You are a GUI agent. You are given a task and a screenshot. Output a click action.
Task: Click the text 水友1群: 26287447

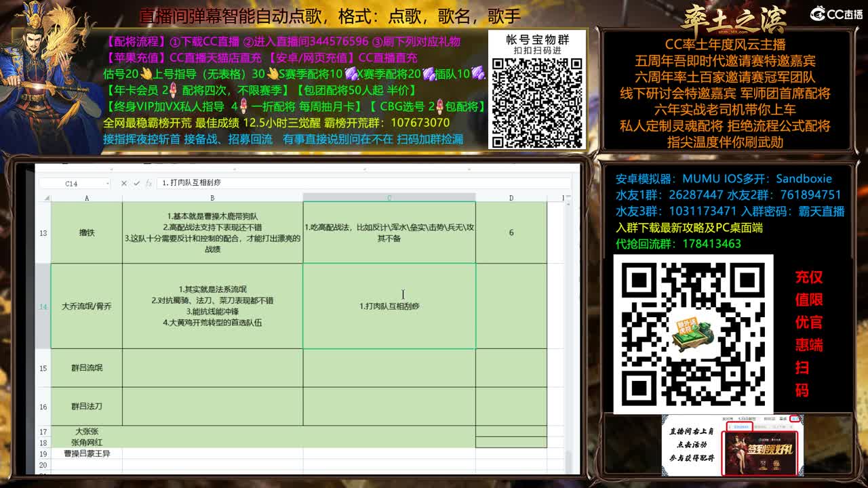click(670, 195)
